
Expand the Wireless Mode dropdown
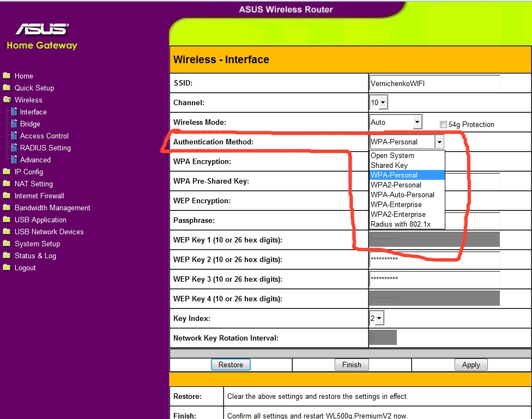point(417,122)
